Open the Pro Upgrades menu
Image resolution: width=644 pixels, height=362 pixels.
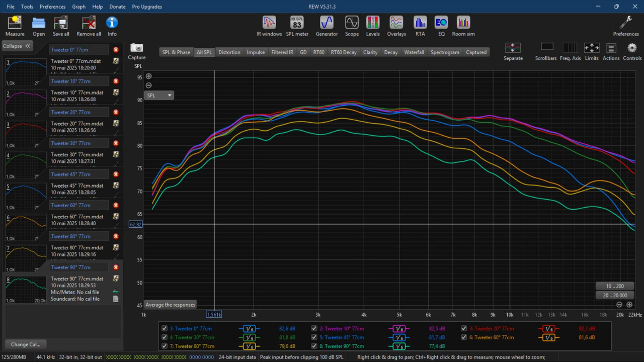point(147,7)
